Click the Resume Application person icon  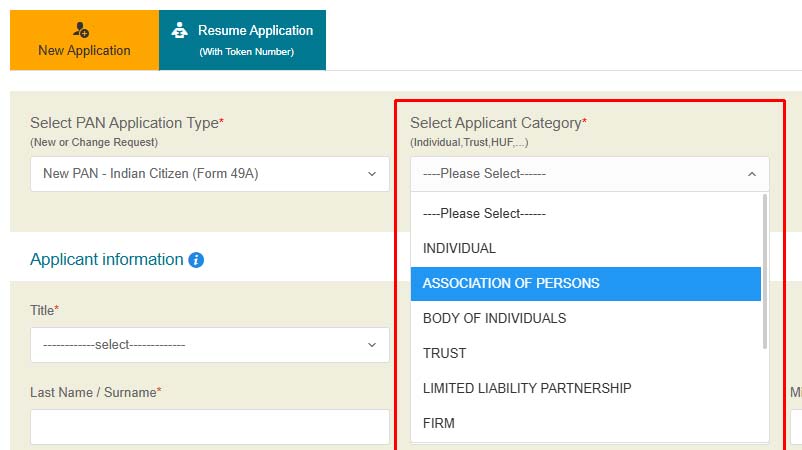pyautogui.click(x=180, y=30)
